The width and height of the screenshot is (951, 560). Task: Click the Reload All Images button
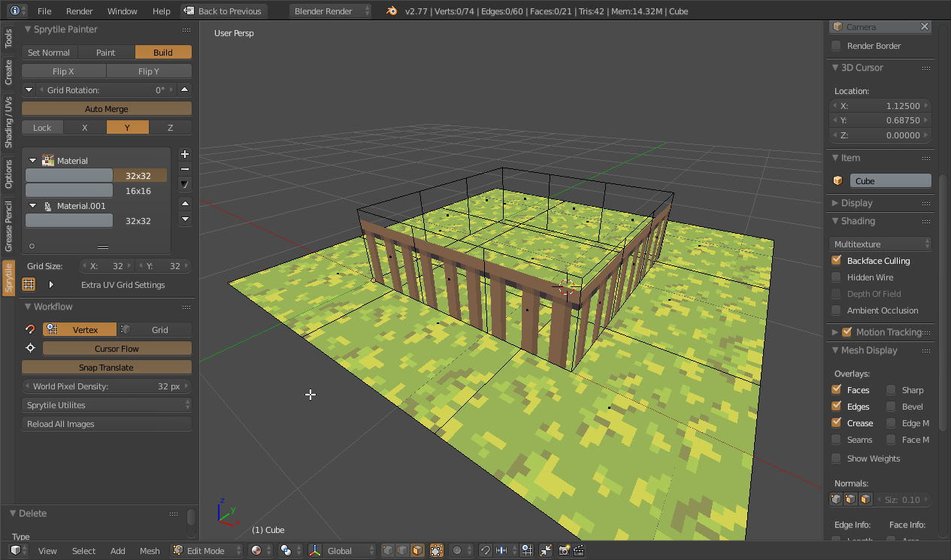(107, 424)
